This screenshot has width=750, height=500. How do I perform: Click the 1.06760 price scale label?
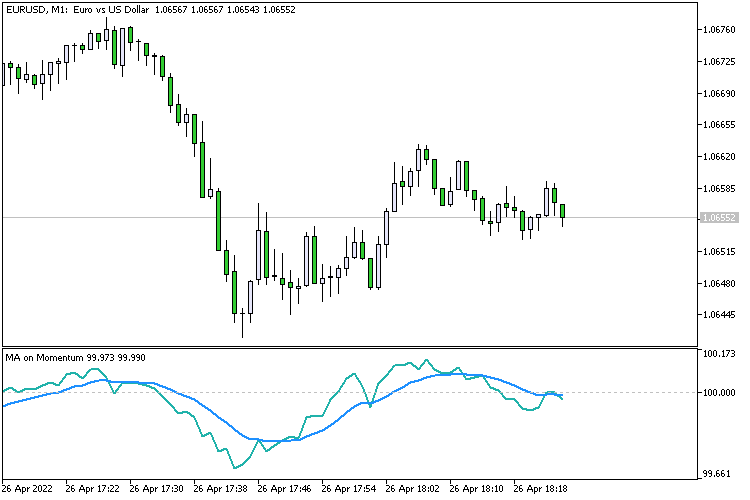719,30
